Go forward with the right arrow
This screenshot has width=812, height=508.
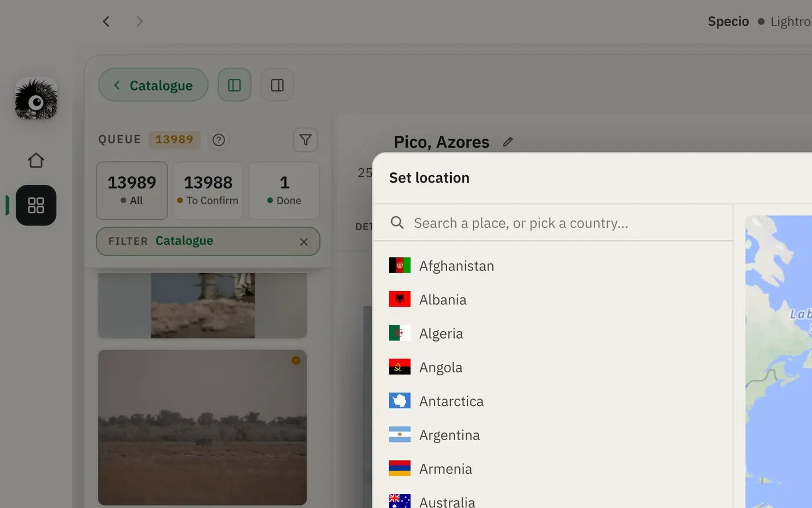click(x=139, y=21)
